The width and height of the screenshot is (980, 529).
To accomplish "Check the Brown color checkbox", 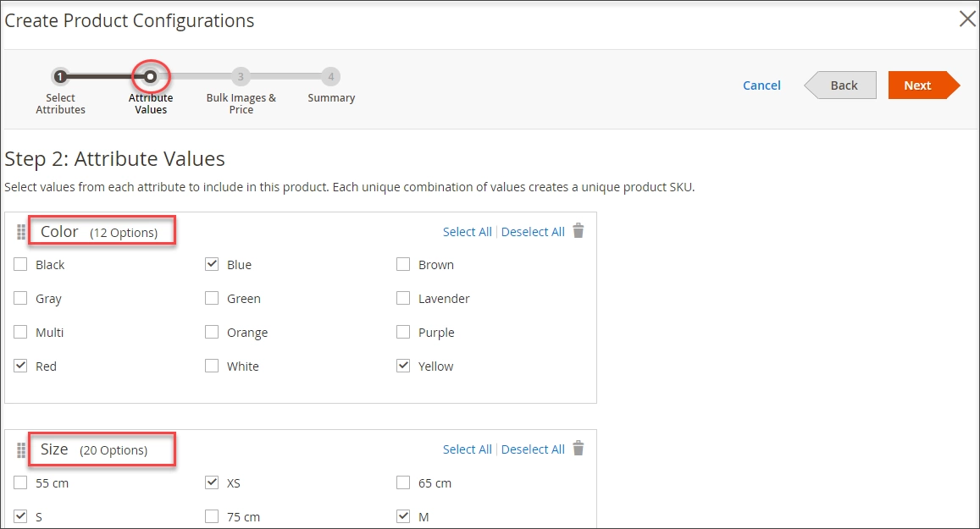I will coord(403,264).
